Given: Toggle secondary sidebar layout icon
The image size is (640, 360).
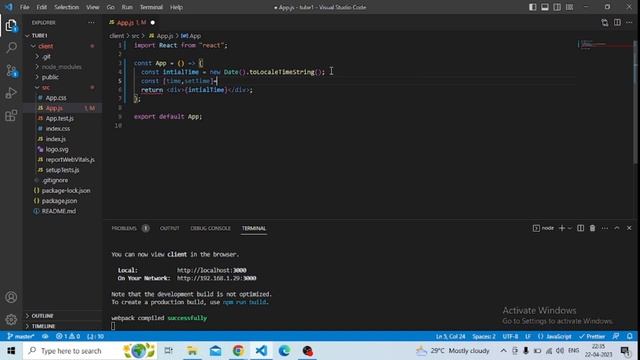Looking at the screenshot, I should click(x=557, y=7).
